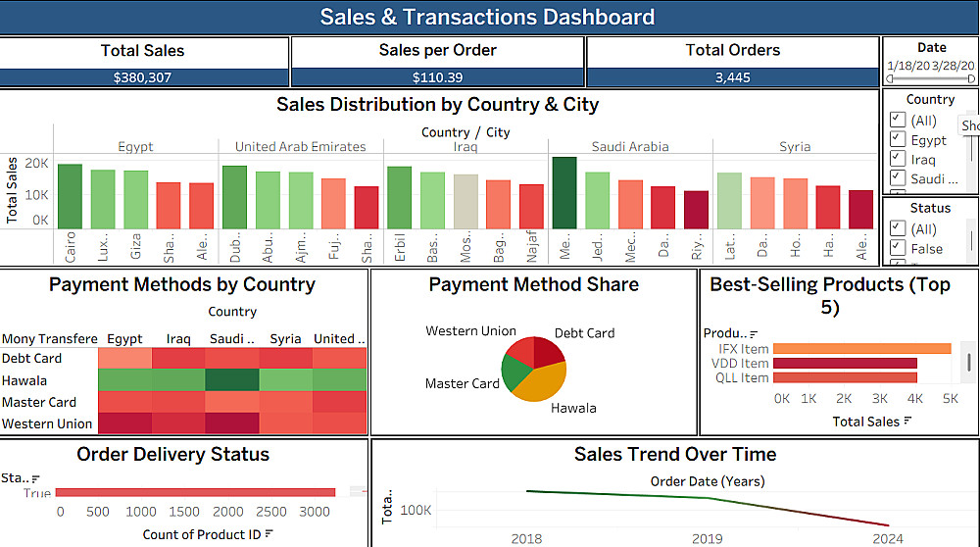980x547 pixels.
Task: Grab the left handle of the Date range slider
Action: pyautogui.click(x=889, y=78)
